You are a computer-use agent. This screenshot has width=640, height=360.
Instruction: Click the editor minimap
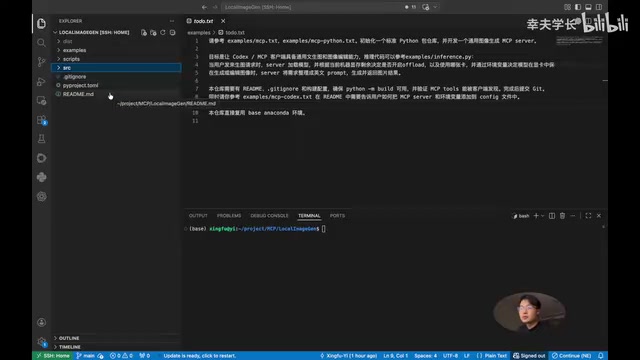[579, 40]
